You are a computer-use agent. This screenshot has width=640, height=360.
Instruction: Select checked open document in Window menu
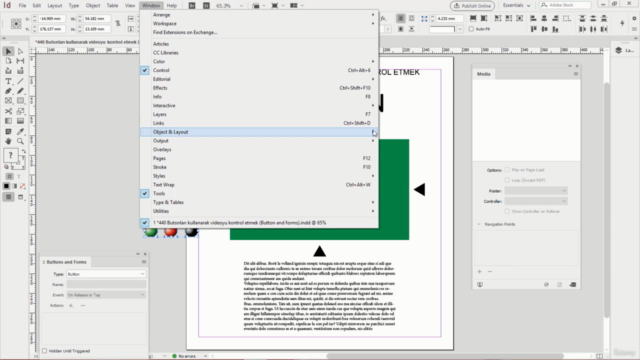[x=259, y=223]
